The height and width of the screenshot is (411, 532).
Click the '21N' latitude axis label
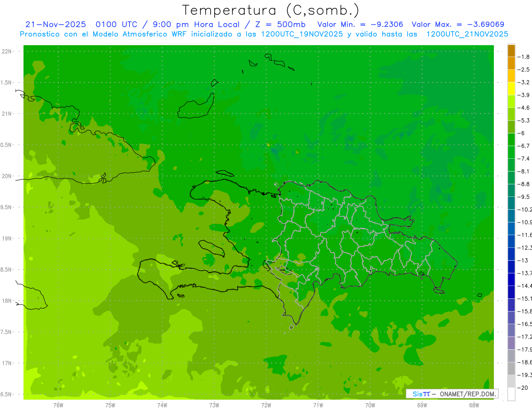pos(7,114)
